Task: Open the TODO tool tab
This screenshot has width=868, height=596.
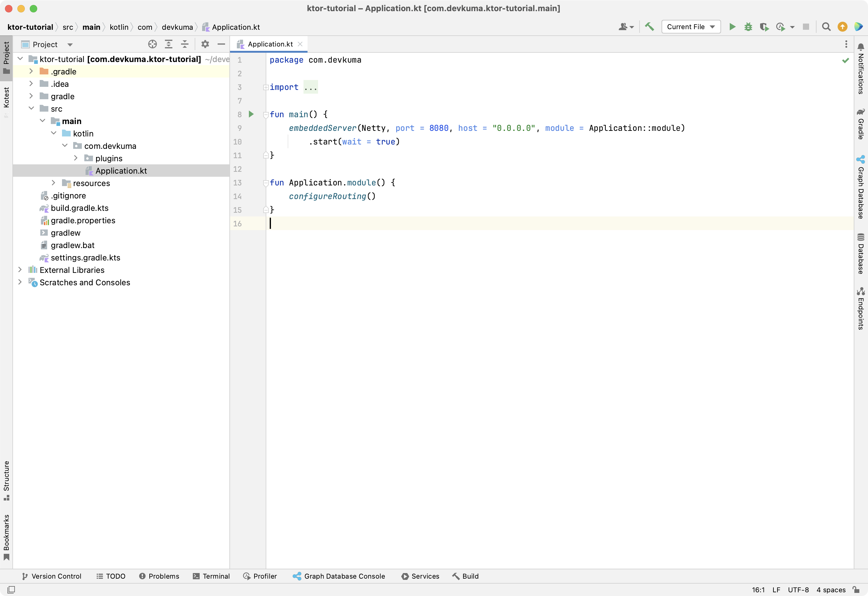Action: coord(111,576)
